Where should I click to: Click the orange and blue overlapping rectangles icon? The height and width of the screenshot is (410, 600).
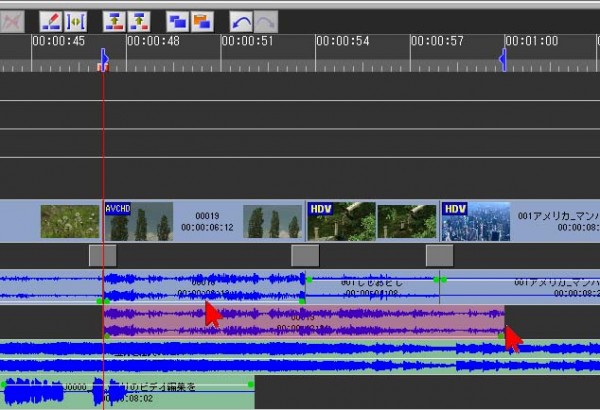(x=202, y=20)
